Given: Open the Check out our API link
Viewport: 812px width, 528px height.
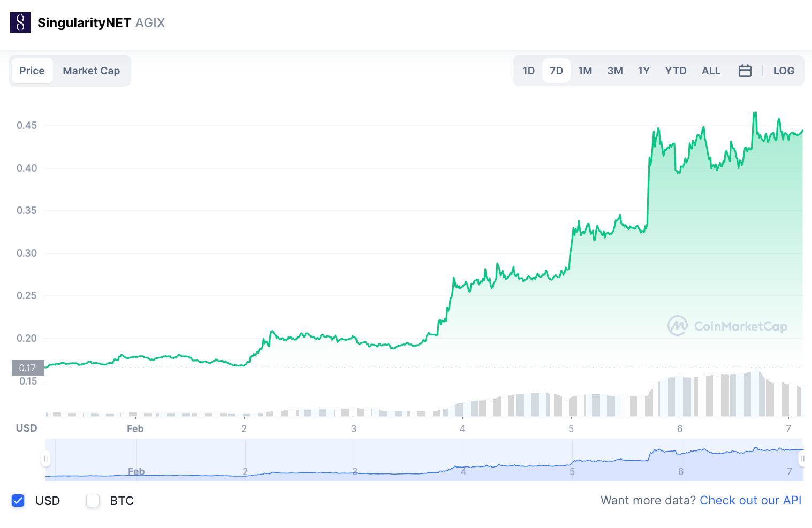Looking at the screenshot, I should [750, 501].
